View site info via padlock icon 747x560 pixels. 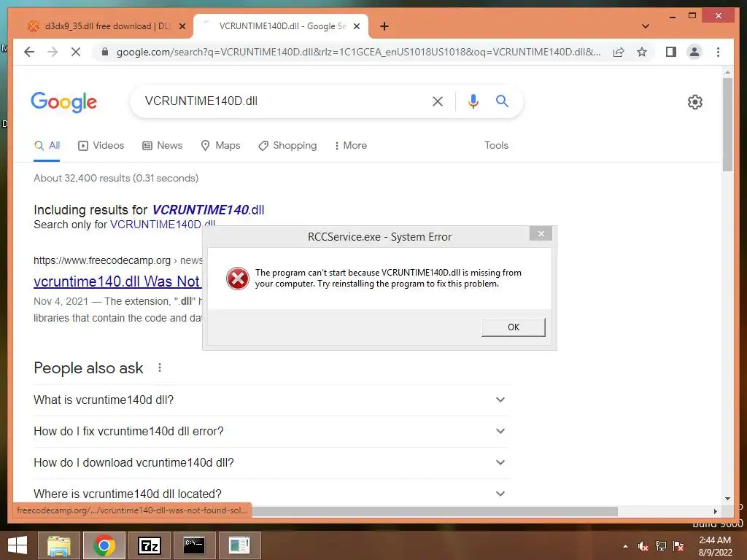pos(105,52)
